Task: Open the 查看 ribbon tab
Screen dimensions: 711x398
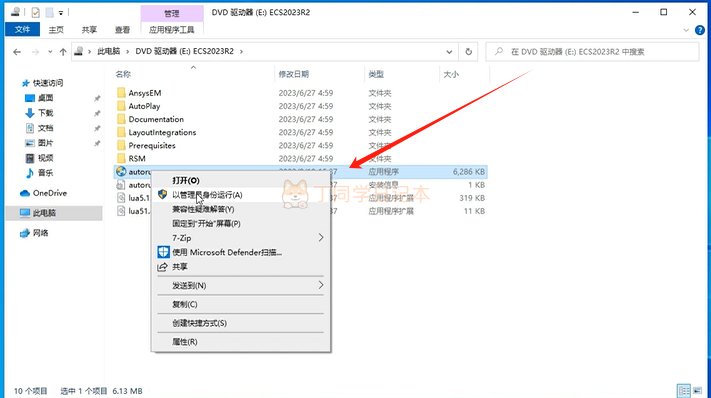Action: click(122, 29)
